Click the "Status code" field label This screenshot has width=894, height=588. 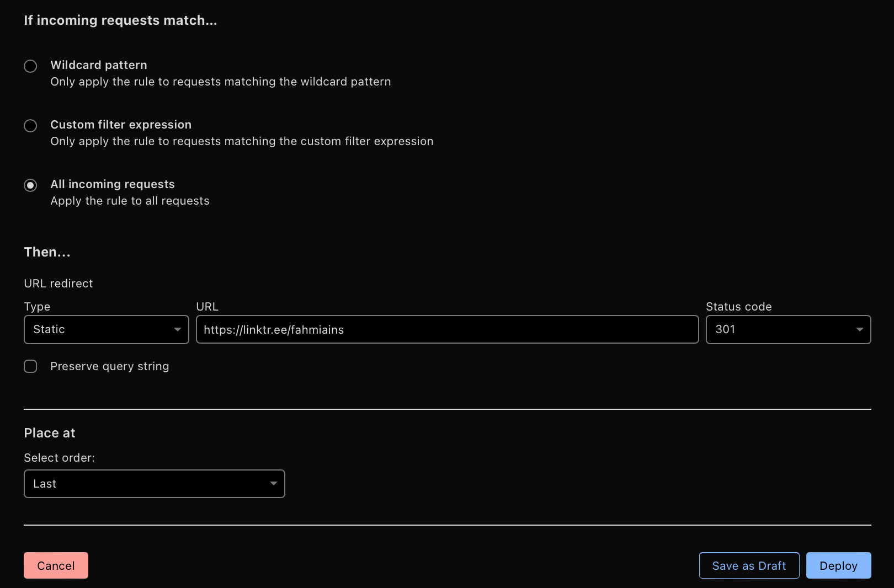(x=738, y=307)
